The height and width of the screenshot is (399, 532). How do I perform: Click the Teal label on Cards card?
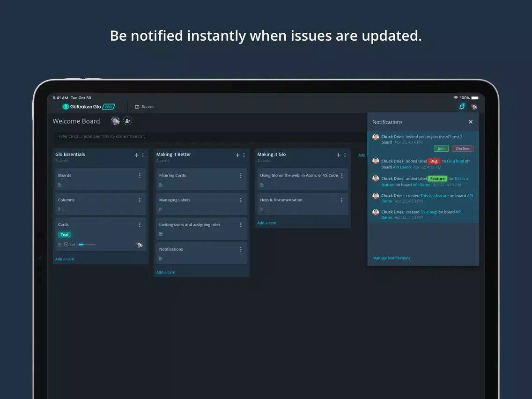pyautogui.click(x=65, y=235)
